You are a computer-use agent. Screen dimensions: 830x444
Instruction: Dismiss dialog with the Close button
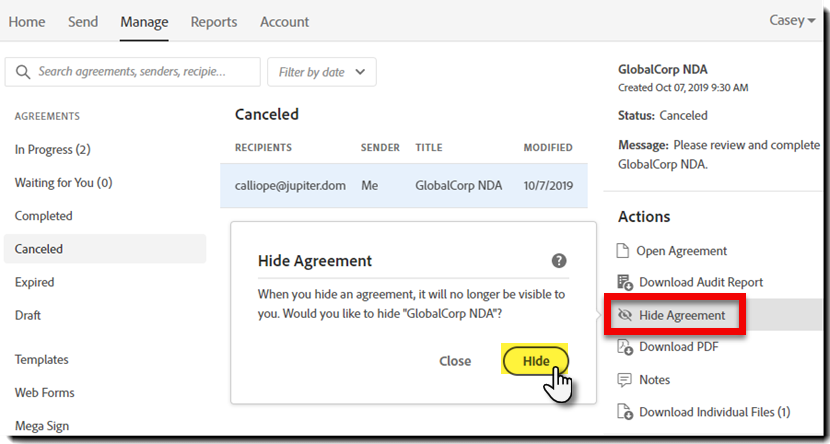[x=455, y=361]
